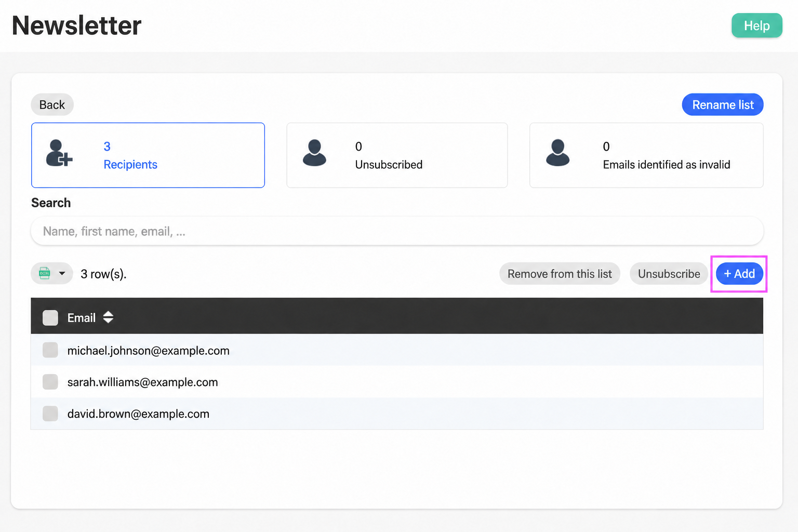Screen dimensions: 798x532
Task: Click the Unsubscribe button
Action: [669, 274]
